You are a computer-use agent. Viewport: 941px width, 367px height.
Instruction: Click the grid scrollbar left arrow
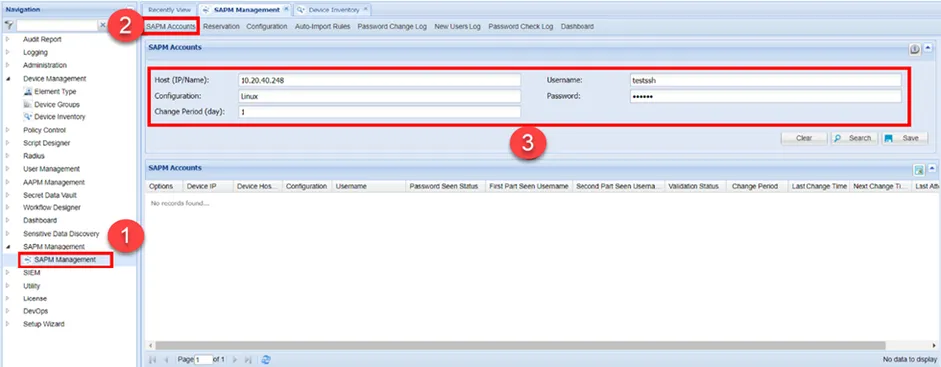tap(149, 345)
